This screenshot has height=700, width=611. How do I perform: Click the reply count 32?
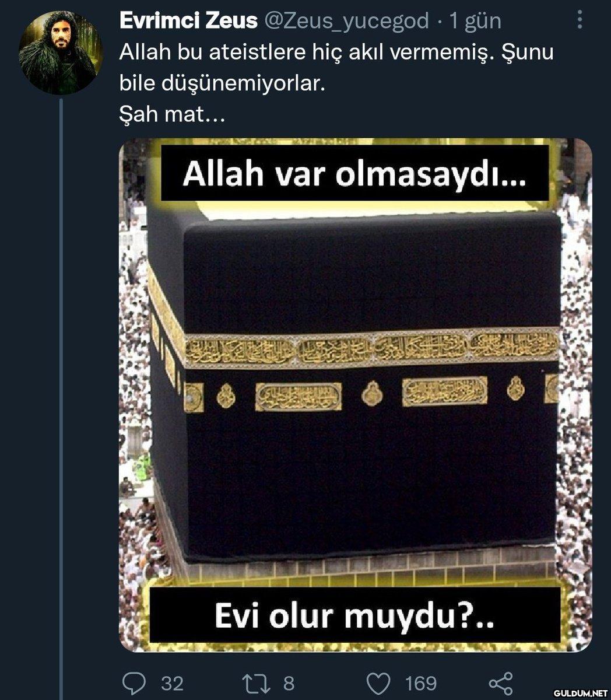click(173, 683)
